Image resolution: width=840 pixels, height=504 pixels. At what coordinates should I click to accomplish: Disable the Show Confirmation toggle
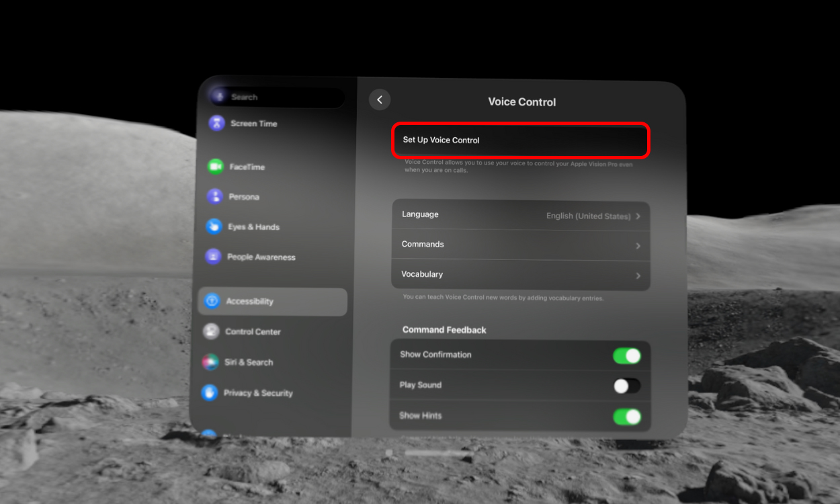click(x=626, y=355)
